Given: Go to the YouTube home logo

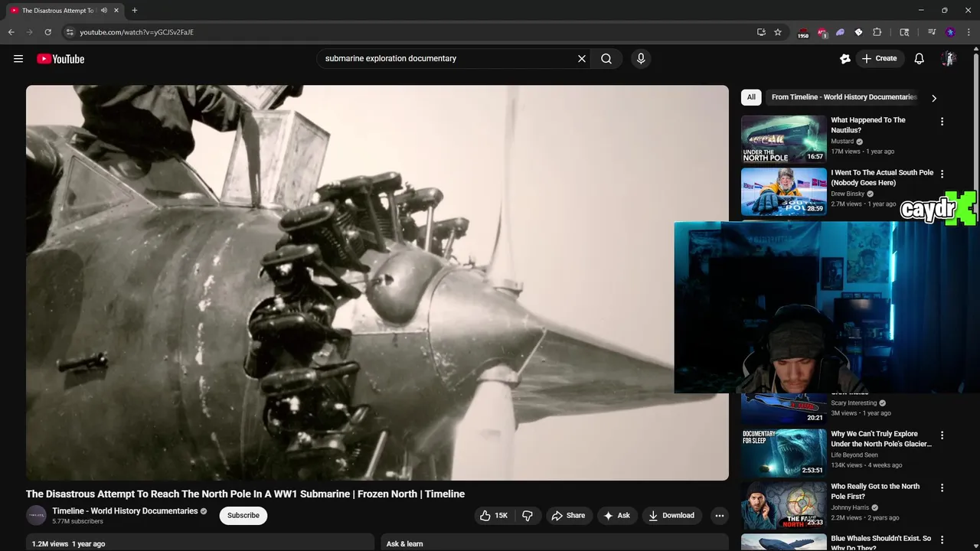Looking at the screenshot, I should (60, 59).
